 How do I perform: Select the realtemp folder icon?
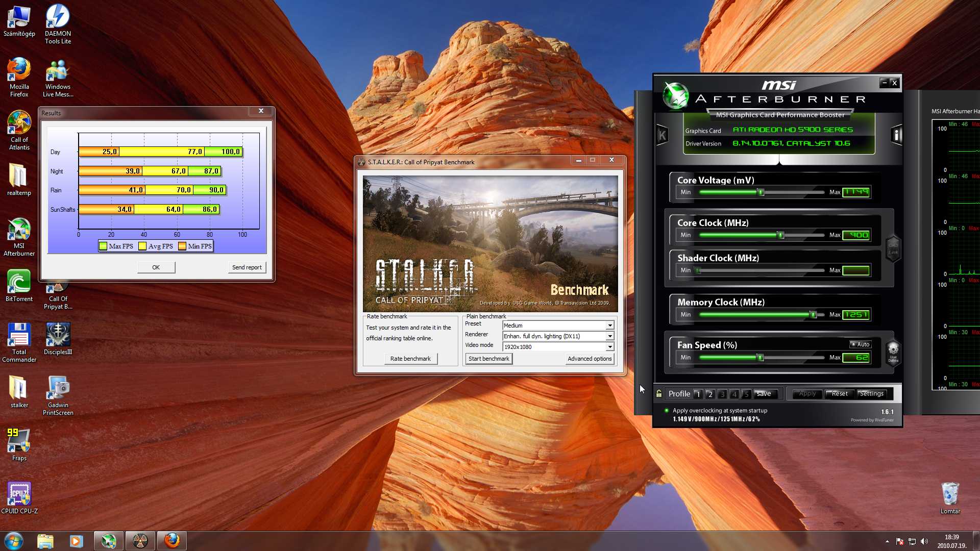(19, 180)
